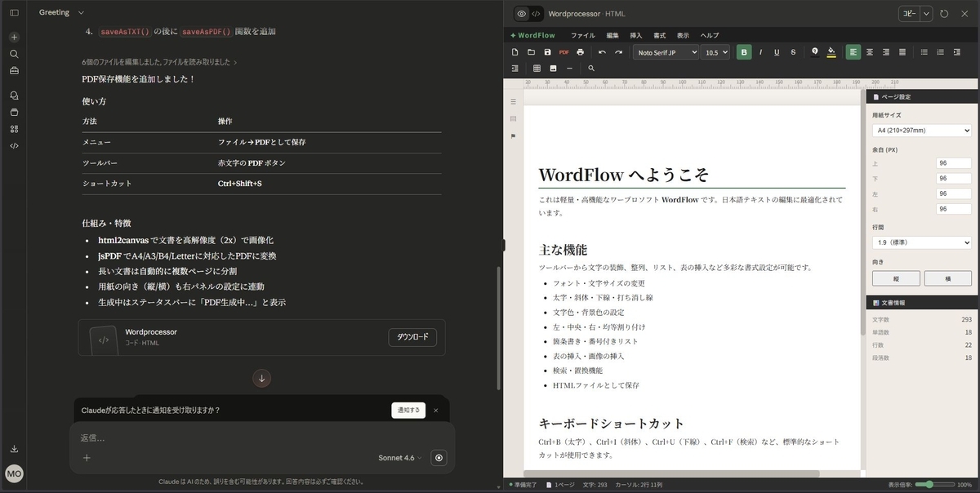
Task: Create a numbered list with the toolbar icon
Action: click(940, 52)
